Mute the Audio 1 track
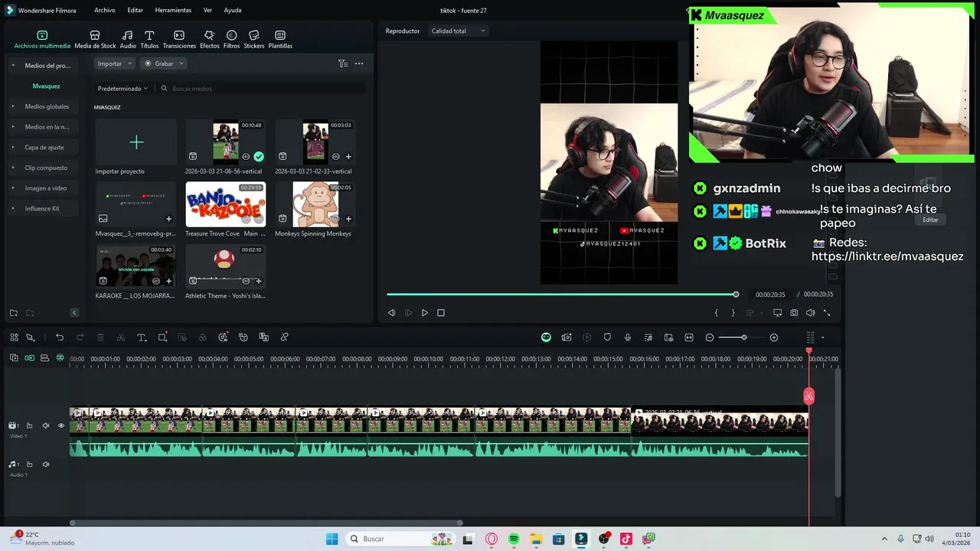Screen dimensions: 980x551 tap(45, 465)
